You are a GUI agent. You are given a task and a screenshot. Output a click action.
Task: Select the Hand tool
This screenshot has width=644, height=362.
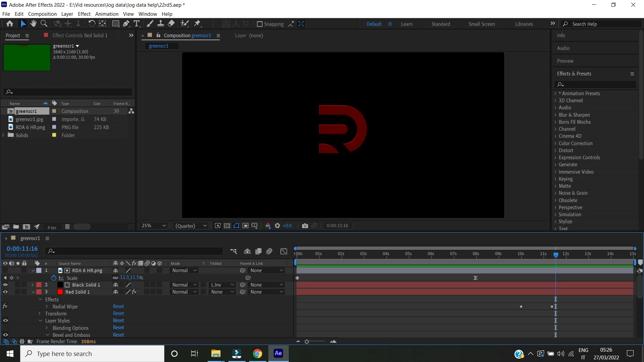(x=33, y=23)
